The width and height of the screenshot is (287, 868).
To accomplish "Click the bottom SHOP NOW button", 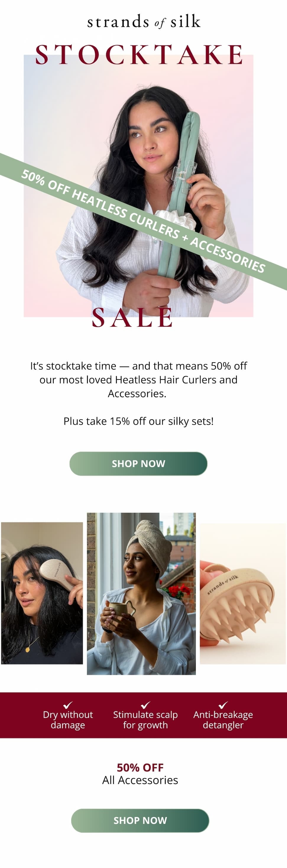I will [140, 820].
